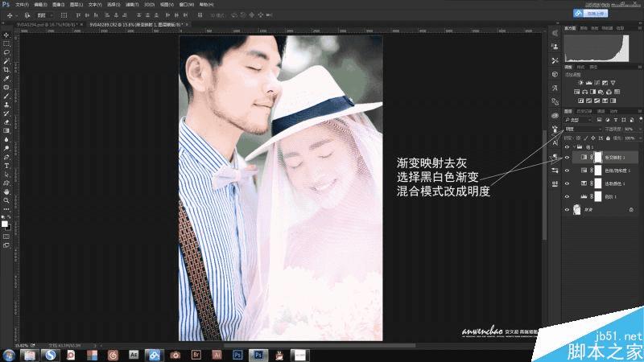Viewport: 644px width, 362px height.
Task: Open the 窗口 (Window) menu
Action: (x=187, y=5)
